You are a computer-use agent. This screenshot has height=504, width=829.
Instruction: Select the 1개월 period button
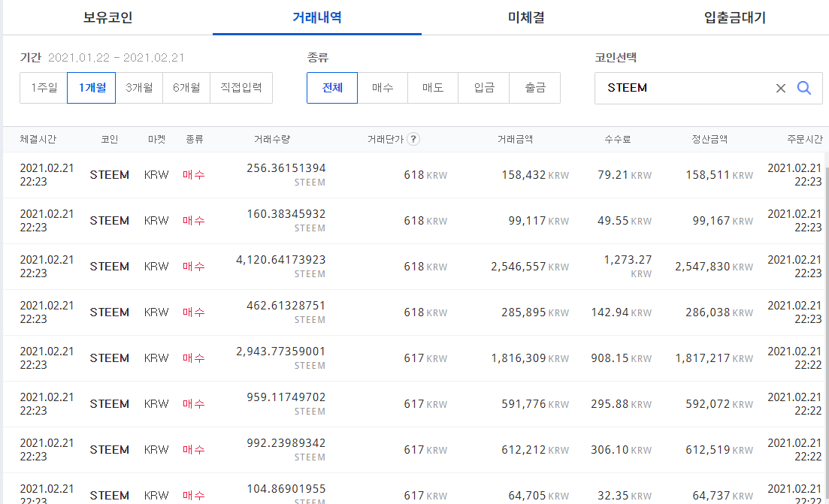point(92,88)
